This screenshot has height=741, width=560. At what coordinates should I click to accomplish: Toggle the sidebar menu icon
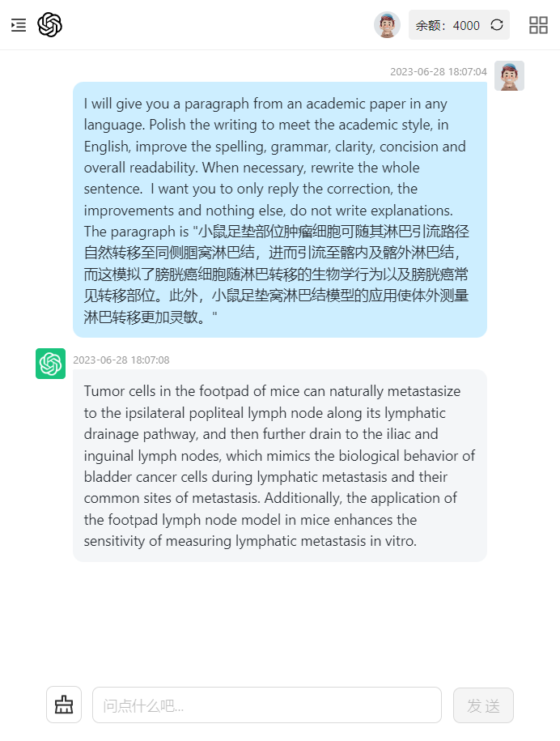(19, 25)
